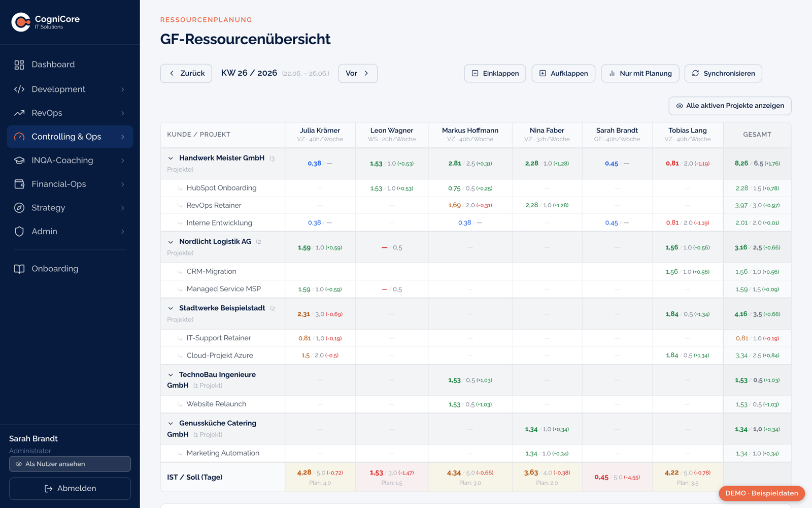Go to previous week with Zurück
This screenshot has width=812, height=508.
click(x=186, y=73)
